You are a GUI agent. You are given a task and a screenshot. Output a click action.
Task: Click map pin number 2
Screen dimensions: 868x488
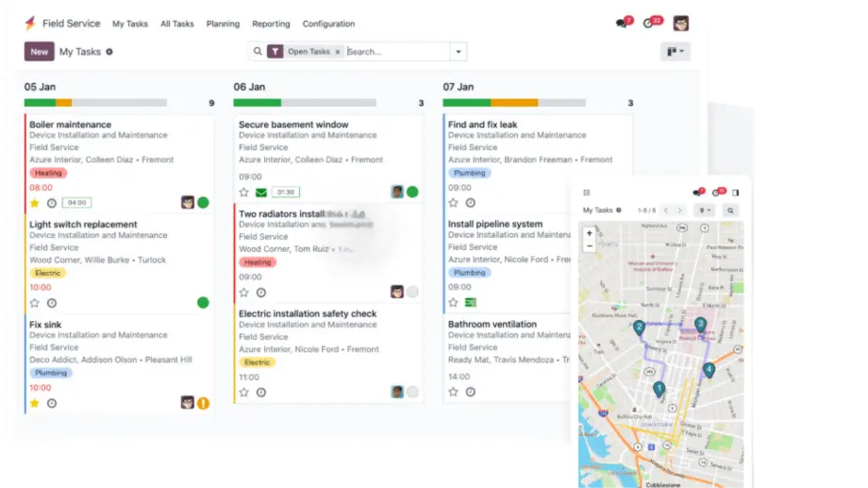coord(639,328)
